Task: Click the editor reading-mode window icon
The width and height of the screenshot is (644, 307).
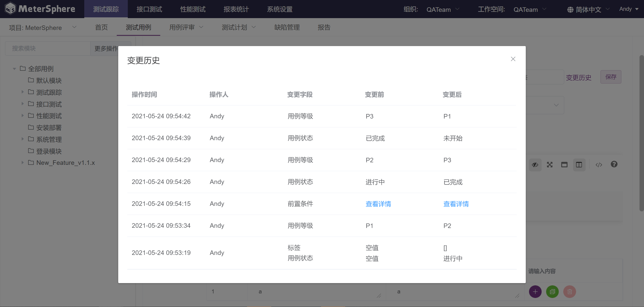Action: (564, 165)
